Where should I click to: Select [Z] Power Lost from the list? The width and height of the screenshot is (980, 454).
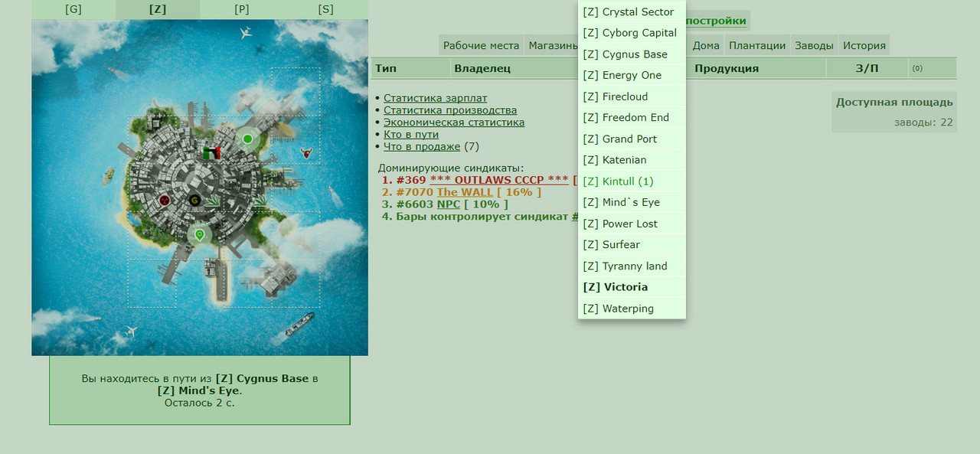[632, 224]
